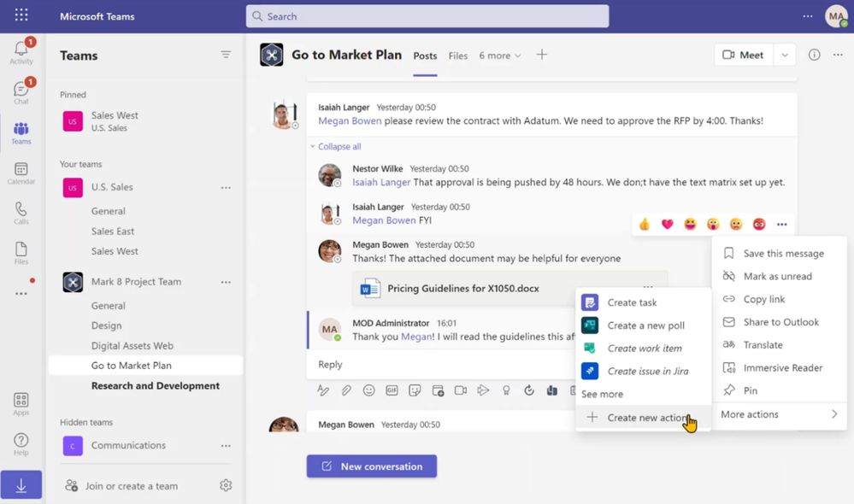Open Immersive Reader

tap(780, 367)
